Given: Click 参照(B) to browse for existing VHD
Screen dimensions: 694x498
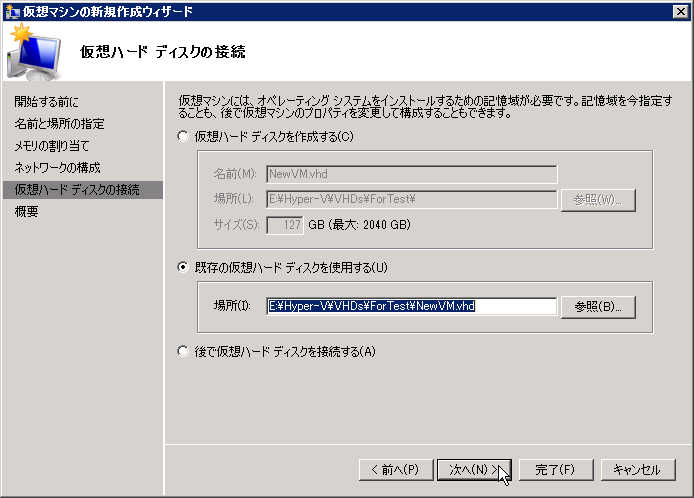Looking at the screenshot, I should 598,306.
